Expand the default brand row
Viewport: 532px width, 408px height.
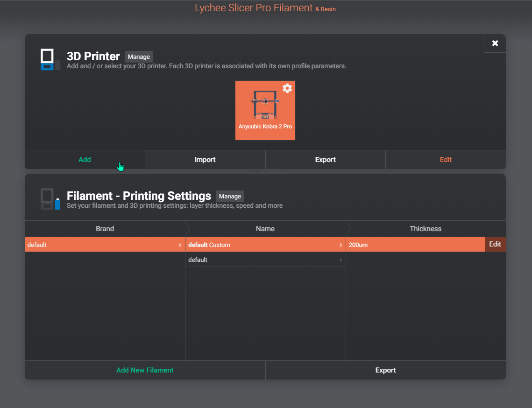tap(180, 245)
